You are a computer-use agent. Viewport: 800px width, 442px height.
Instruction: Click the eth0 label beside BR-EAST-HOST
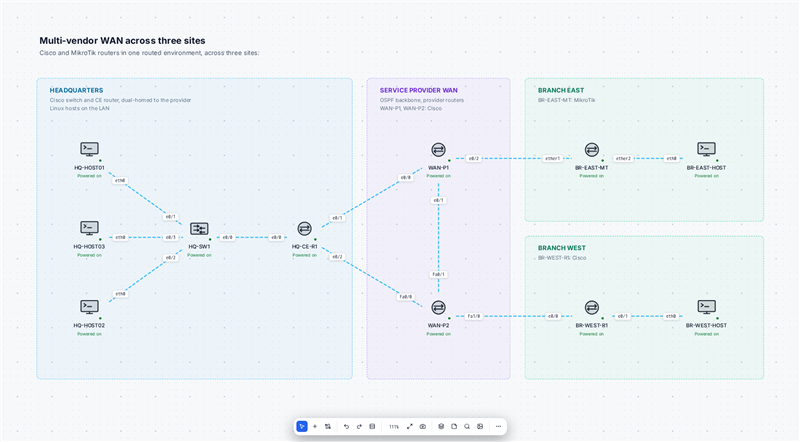671,159
